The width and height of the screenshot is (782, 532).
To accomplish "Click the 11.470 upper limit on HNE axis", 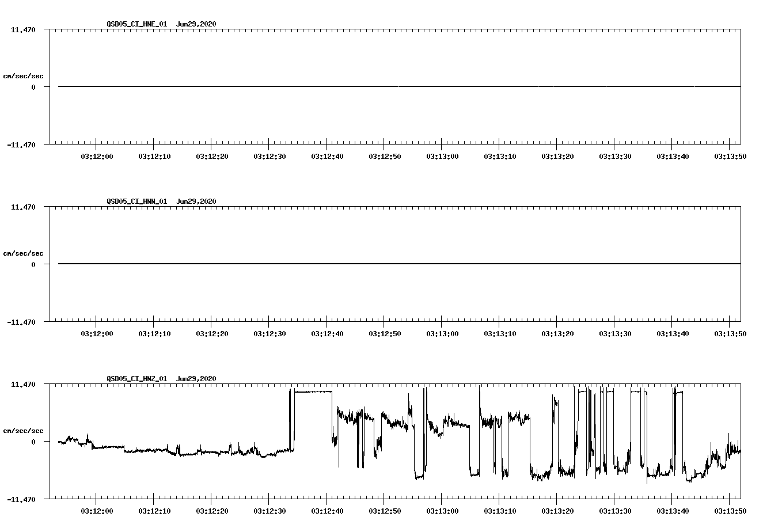I will coord(23,29).
